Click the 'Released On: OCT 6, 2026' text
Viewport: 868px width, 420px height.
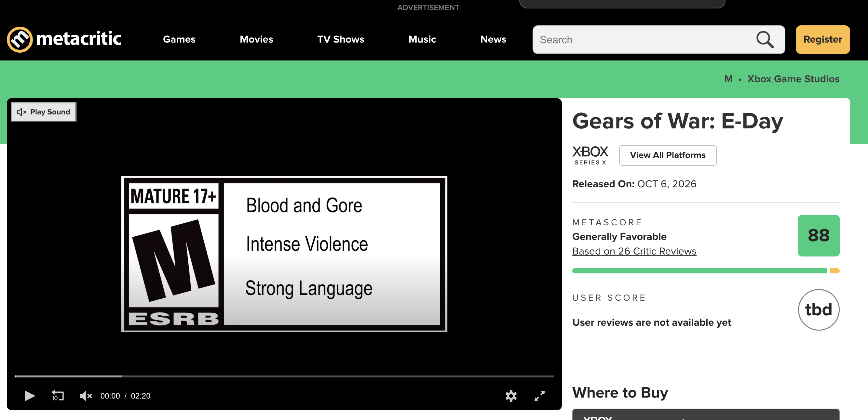[634, 184]
